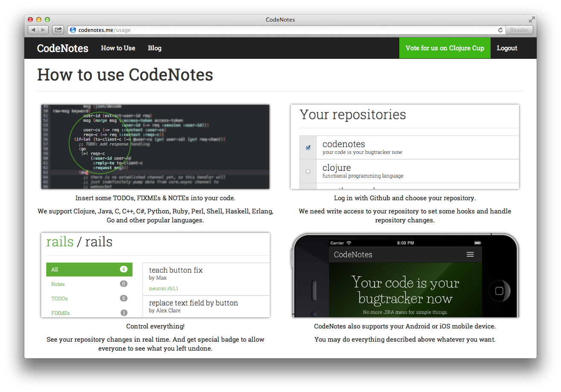
Task: Click the Safari back arrow button
Action: tap(33, 30)
